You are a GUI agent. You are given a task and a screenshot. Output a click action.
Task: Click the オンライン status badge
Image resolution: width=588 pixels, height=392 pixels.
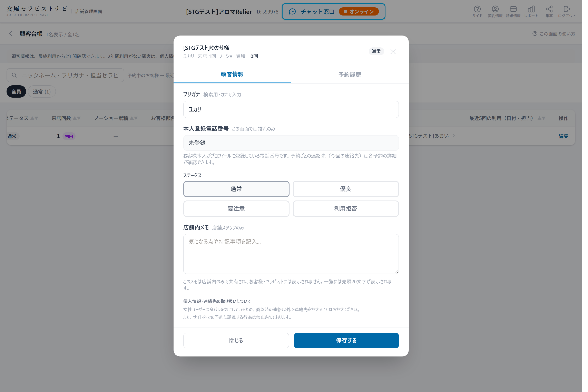359,11
